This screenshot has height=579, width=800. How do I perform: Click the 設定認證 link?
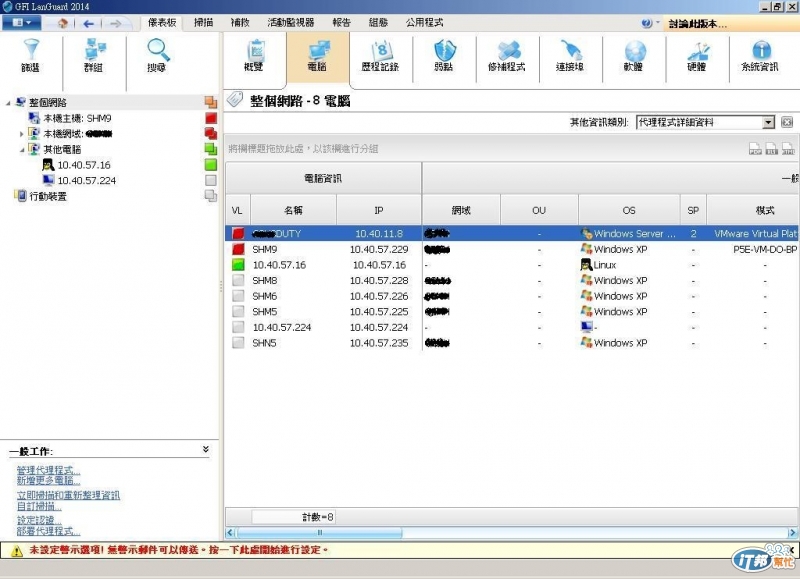[x=39, y=520]
